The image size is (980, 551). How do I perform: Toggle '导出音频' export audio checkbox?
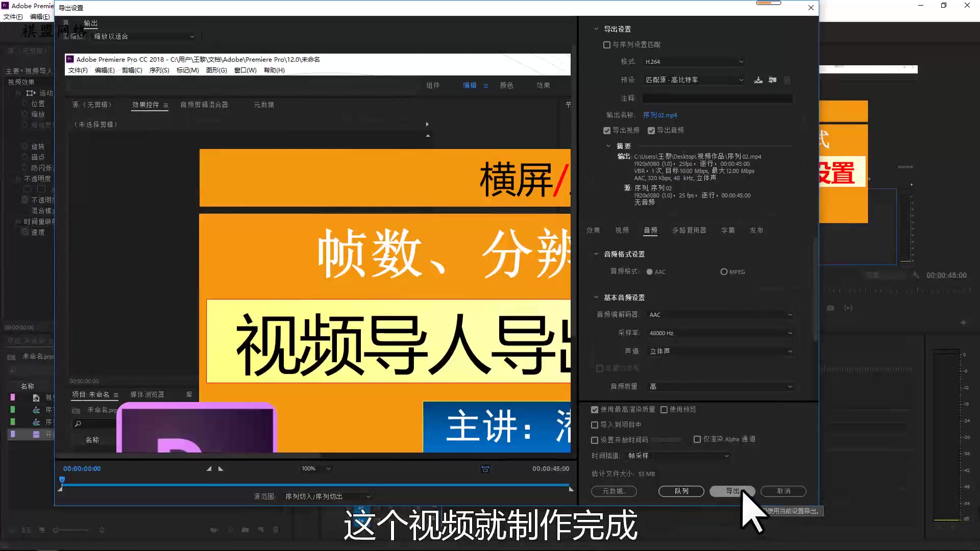(651, 130)
